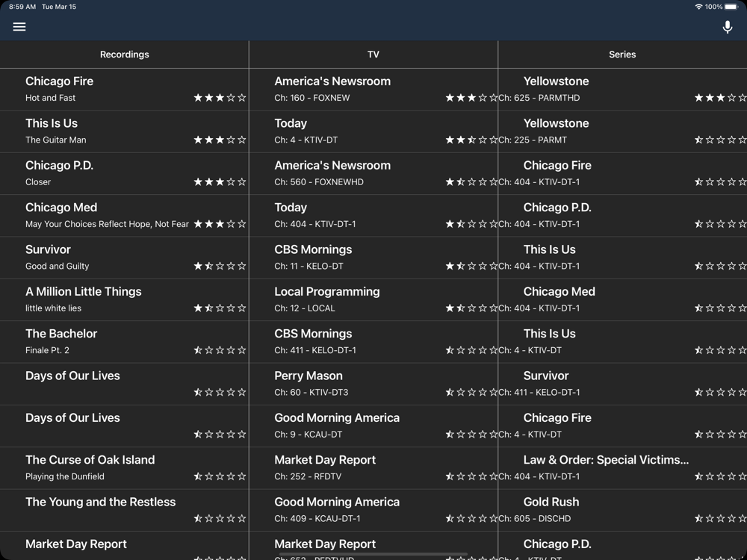The height and width of the screenshot is (560, 747).
Task: Open Chicago Fire series Ch: 4 - KTIV-DT
Action: coord(623,426)
